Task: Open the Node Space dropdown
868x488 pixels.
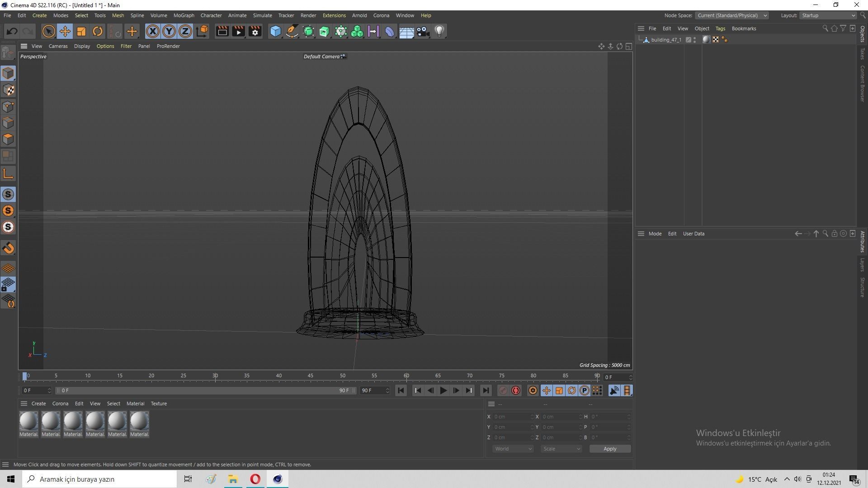Action: point(731,15)
